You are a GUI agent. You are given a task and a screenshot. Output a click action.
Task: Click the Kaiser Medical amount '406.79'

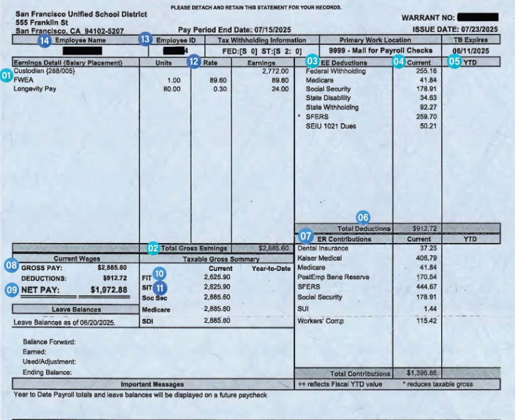click(426, 258)
